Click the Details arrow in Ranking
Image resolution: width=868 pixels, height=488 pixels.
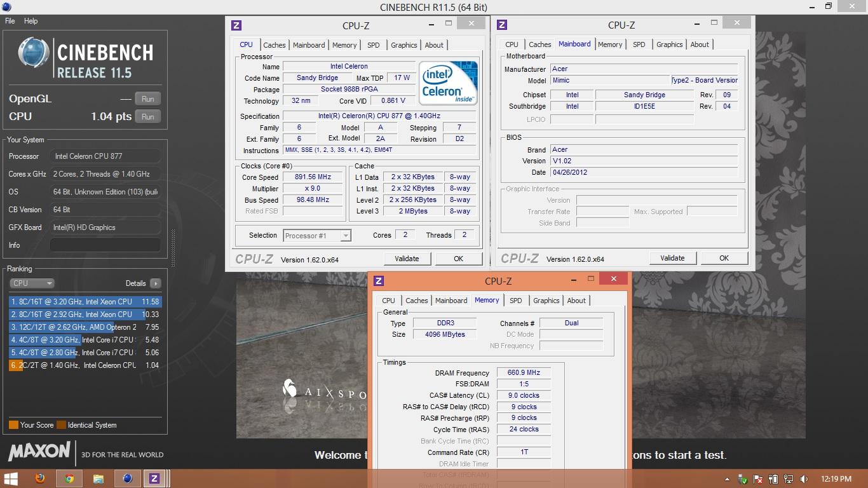(156, 283)
